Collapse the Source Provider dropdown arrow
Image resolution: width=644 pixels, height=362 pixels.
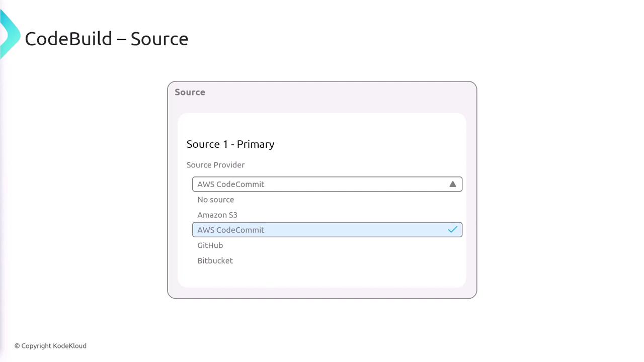point(452,184)
